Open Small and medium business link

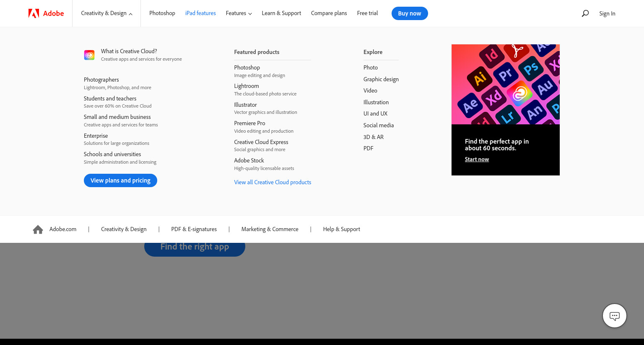pos(117,117)
